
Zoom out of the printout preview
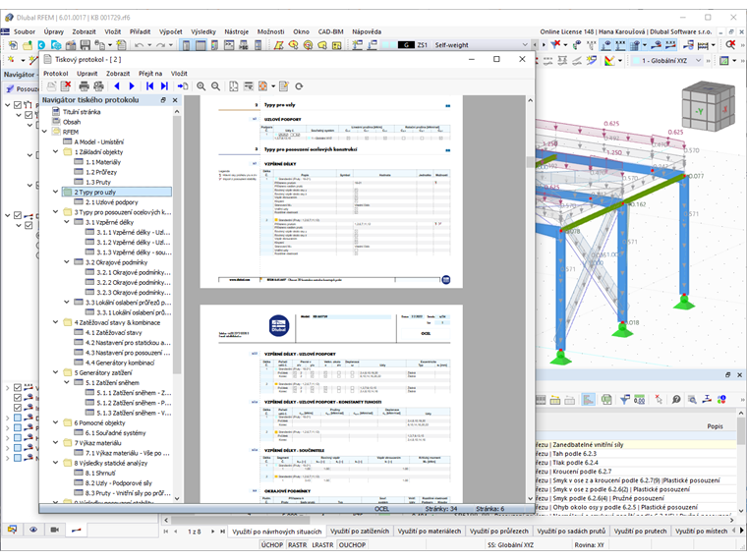point(216,86)
